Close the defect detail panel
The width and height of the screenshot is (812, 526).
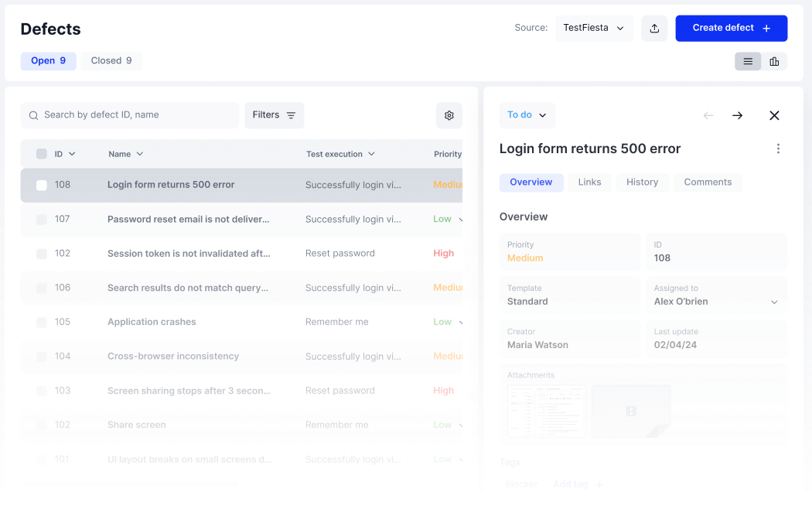point(774,115)
